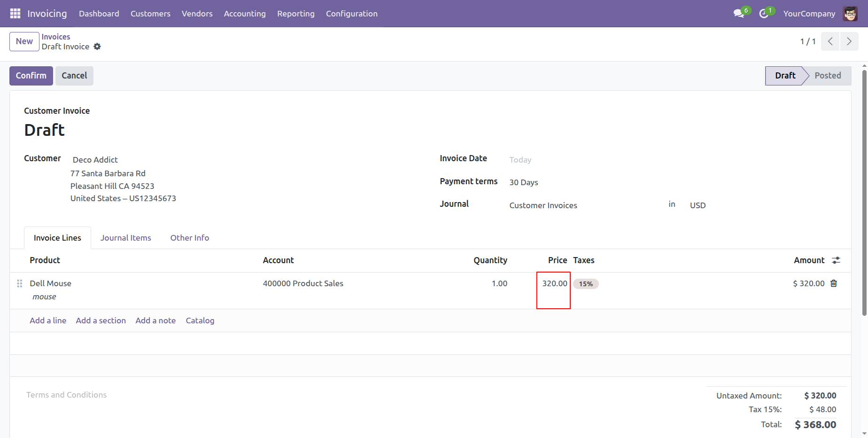The image size is (868, 438).
Task: Open the Accounting menu
Action: [244, 14]
